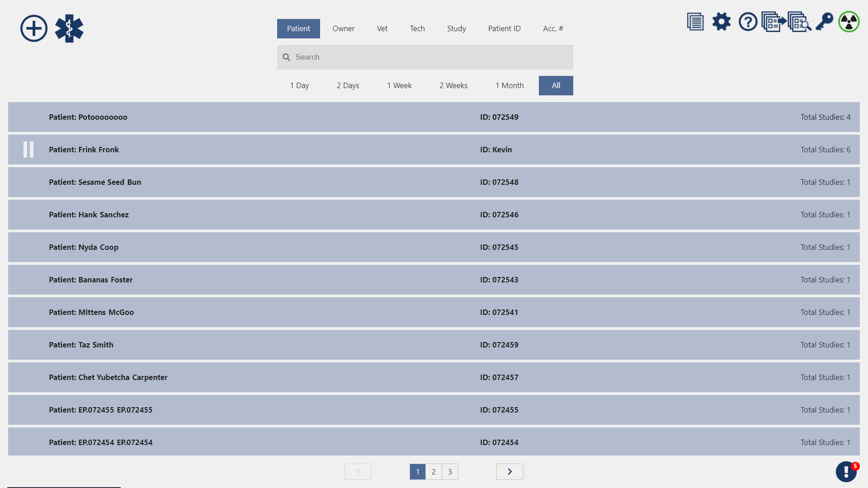Select the All time filter
Viewport: 868px width, 488px height.
point(556,85)
